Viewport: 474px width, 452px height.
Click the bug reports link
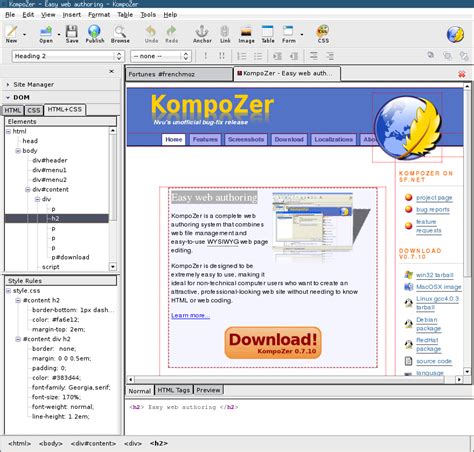click(433, 209)
